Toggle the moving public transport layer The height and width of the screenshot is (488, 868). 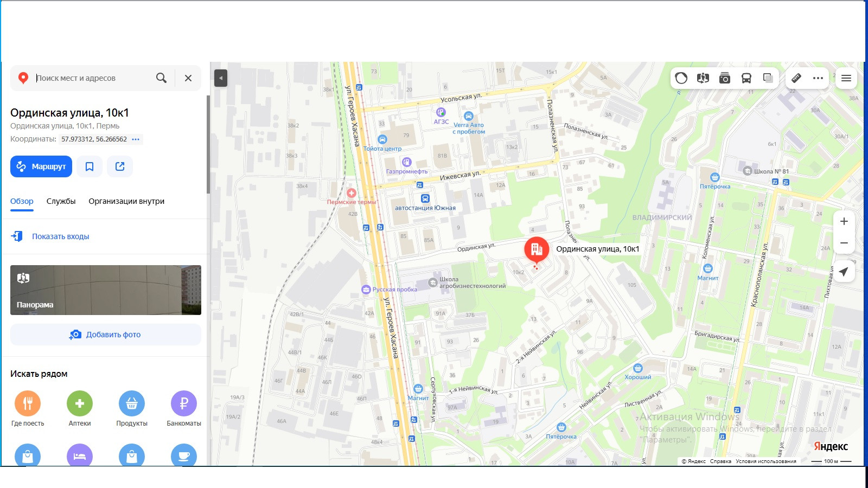coord(746,78)
